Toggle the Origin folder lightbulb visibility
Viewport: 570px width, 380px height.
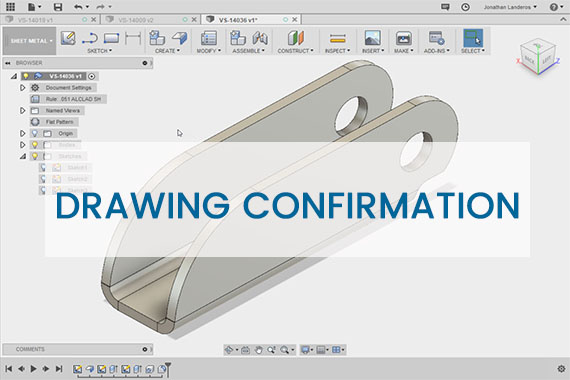pyautogui.click(x=35, y=133)
